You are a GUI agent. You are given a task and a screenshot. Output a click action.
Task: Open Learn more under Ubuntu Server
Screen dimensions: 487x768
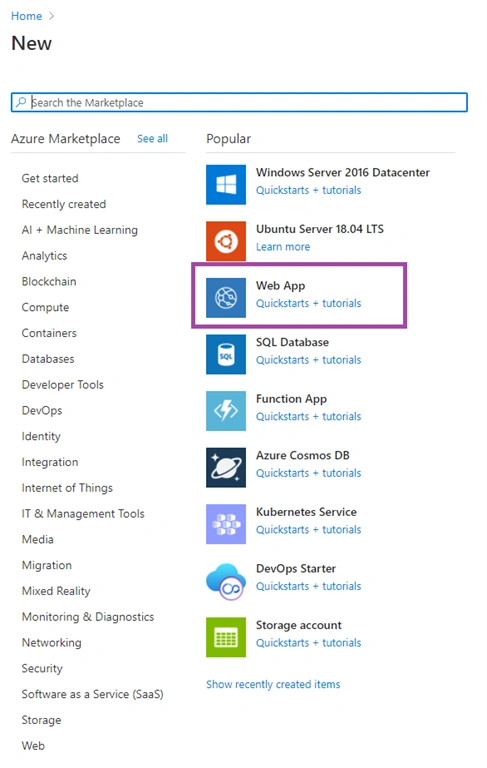(283, 247)
